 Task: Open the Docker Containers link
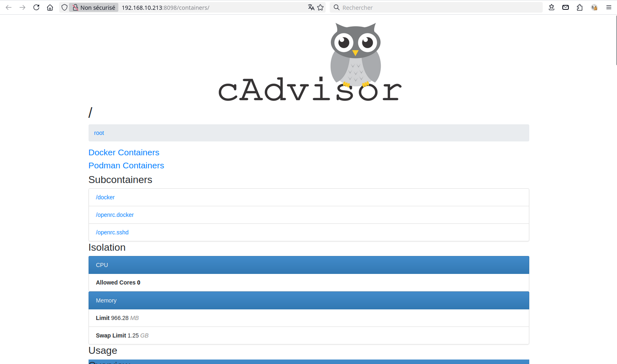124,152
